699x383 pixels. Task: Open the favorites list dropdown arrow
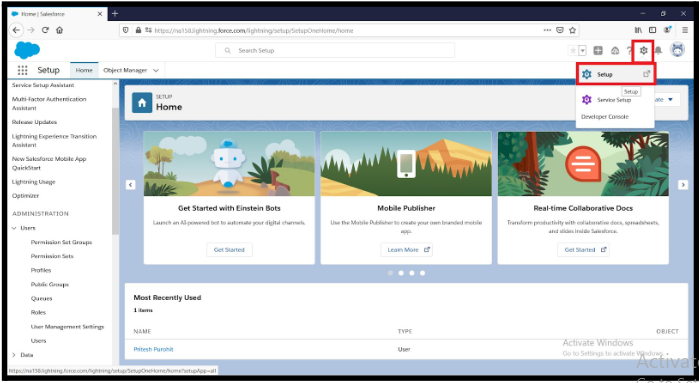[x=582, y=50]
